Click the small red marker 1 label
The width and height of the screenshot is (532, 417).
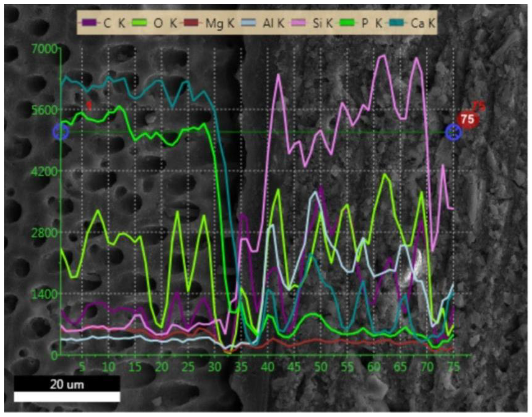tap(90, 105)
